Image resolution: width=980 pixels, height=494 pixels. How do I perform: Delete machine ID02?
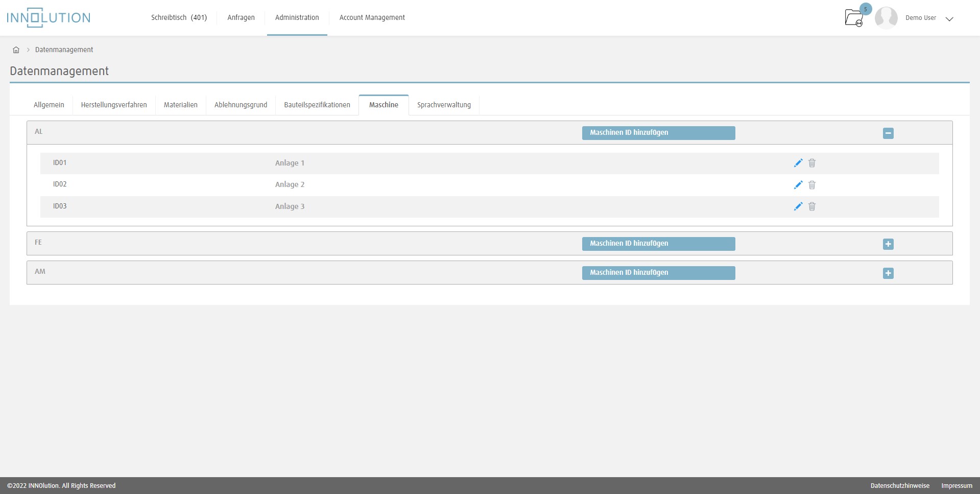pos(812,185)
